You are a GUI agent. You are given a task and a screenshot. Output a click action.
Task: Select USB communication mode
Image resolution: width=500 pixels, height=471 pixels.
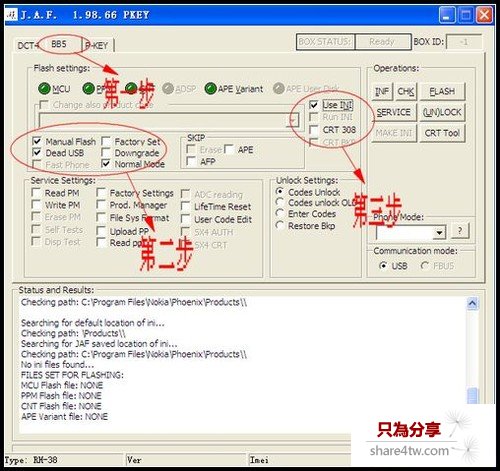383,265
